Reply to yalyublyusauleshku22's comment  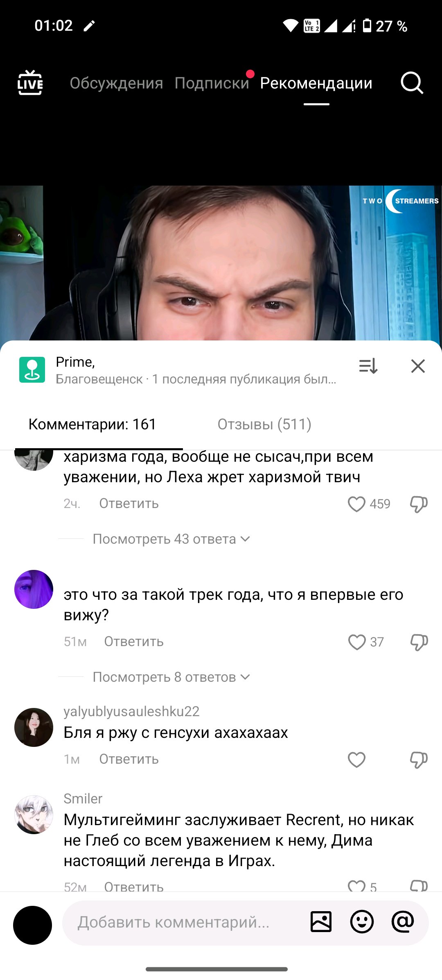pos(129,759)
